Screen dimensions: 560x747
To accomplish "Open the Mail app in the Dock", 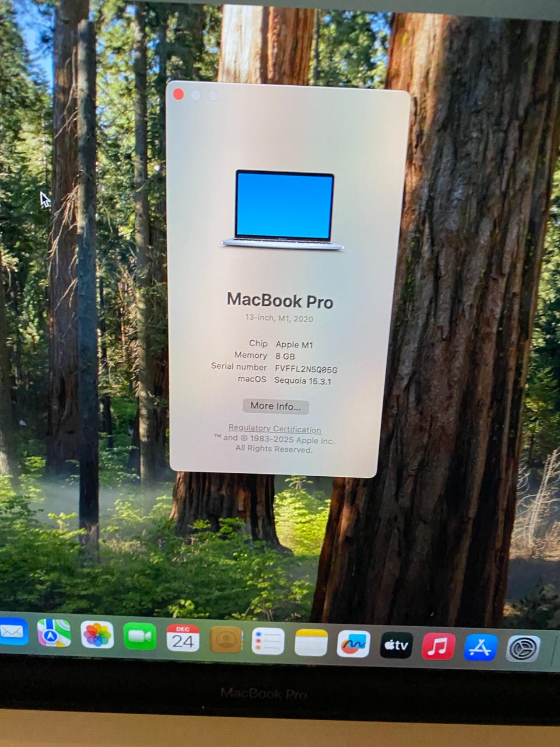I will (13, 631).
